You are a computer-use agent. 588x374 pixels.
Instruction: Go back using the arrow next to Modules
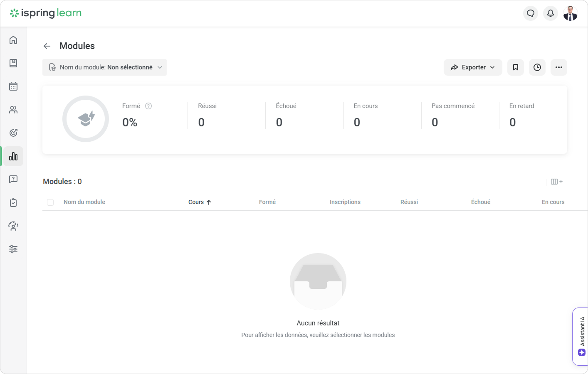click(x=47, y=46)
